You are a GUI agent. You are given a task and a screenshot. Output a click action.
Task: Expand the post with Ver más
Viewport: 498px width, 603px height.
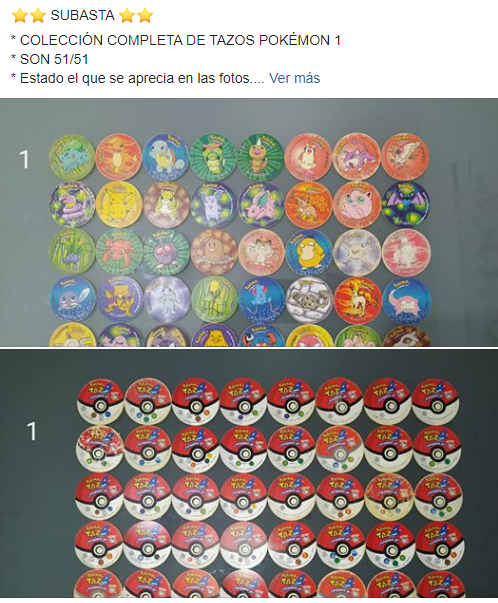(294, 78)
